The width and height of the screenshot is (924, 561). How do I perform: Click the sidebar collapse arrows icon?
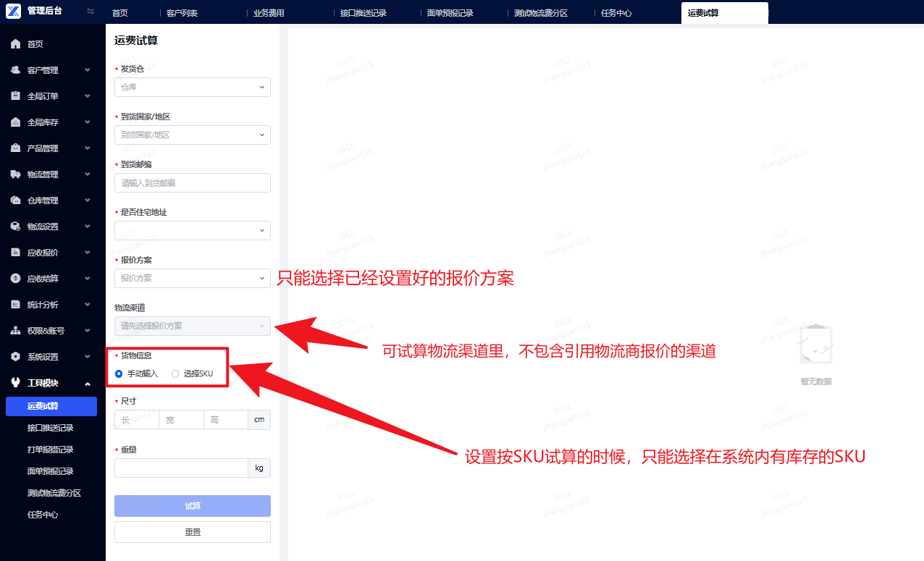91,11
